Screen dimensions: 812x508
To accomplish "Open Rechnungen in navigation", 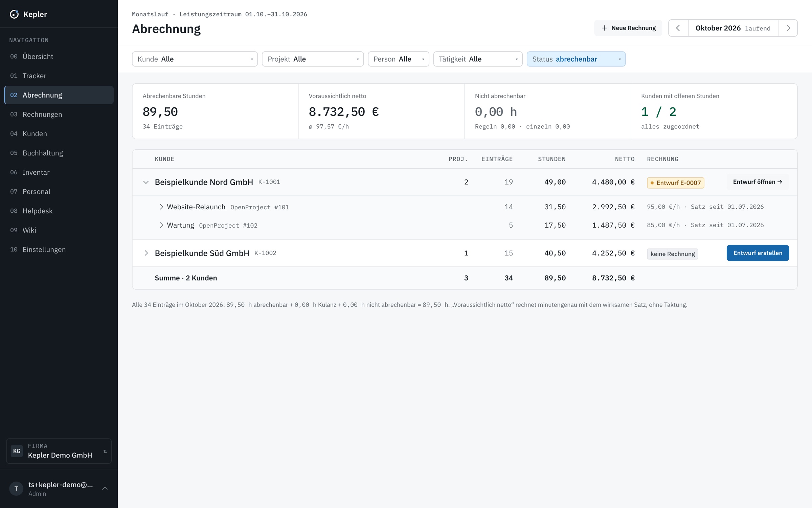I will (x=59, y=114).
